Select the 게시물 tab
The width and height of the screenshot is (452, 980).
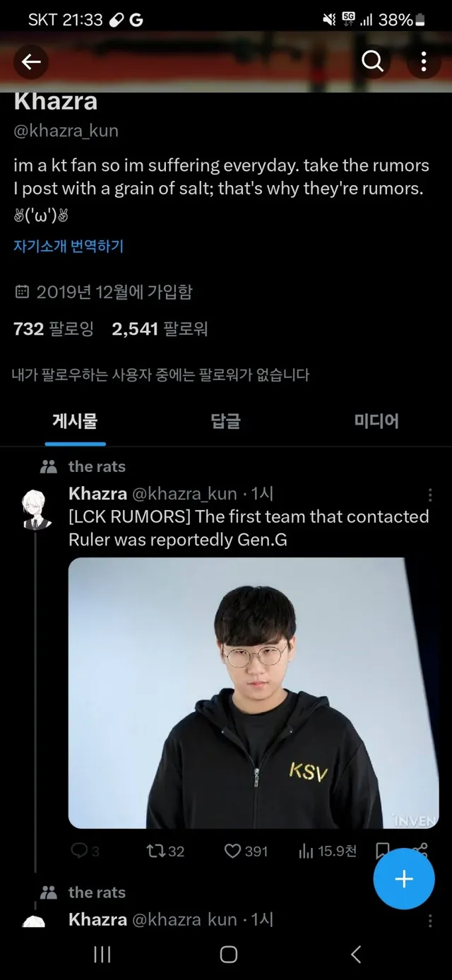coord(75,422)
